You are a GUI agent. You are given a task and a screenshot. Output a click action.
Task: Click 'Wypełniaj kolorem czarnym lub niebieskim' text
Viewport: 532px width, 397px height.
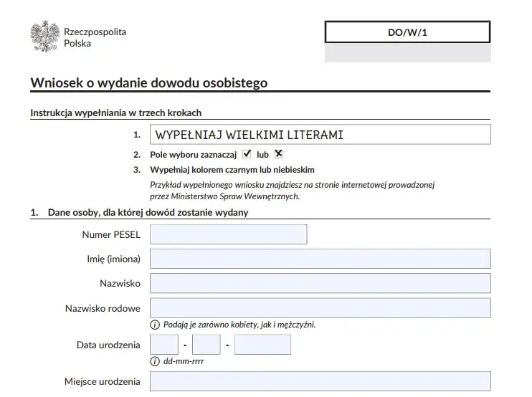click(232, 170)
